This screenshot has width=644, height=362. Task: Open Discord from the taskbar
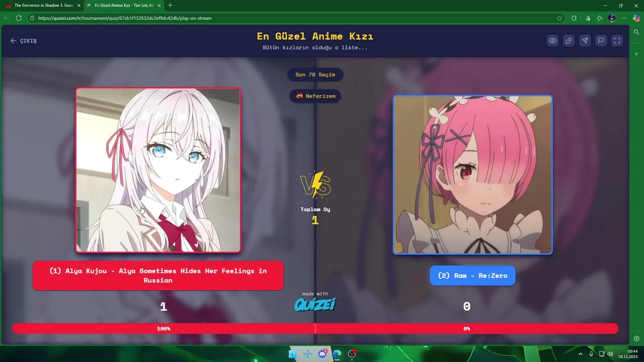(323, 354)
